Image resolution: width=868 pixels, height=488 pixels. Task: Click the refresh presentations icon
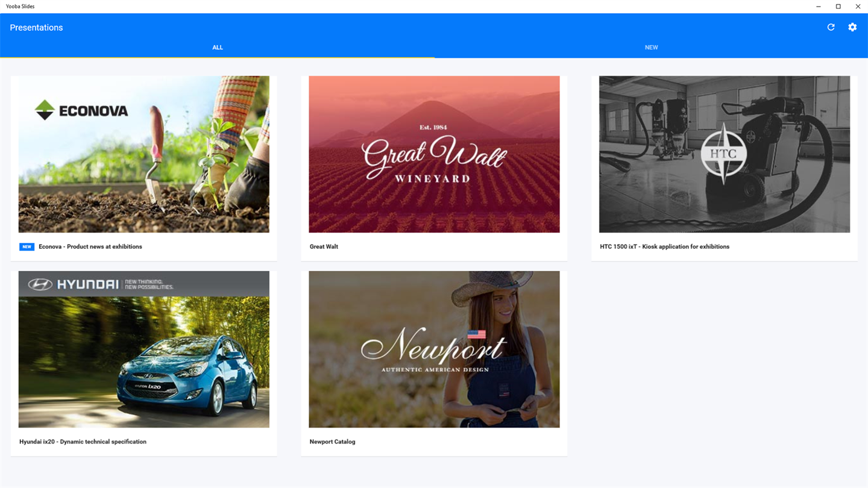point(831,27)
